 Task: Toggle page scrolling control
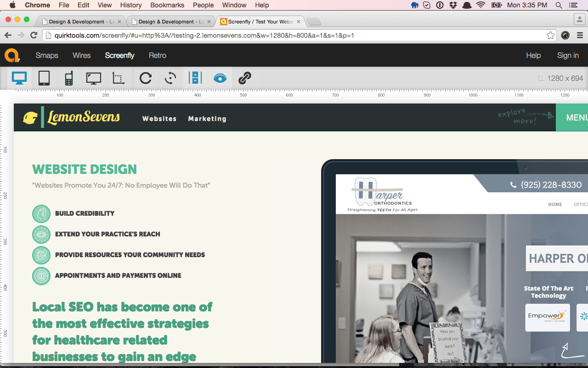pyautogui.click(x=195, y=78)
